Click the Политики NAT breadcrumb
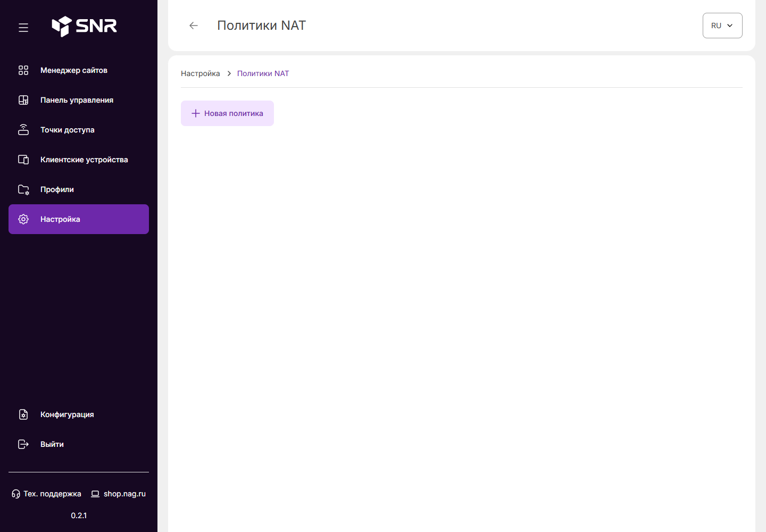The image size is (766, 532). coord(263,73)
